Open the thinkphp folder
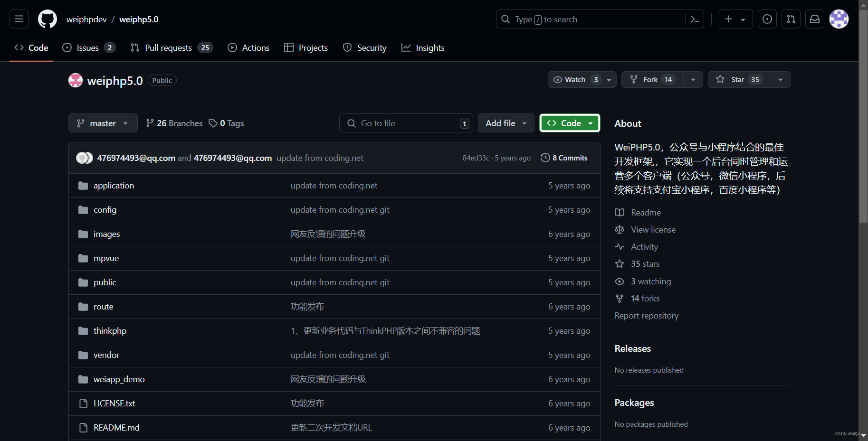This screenshot has width=868, height=441. pyautogui.click(x=110, y=330)
